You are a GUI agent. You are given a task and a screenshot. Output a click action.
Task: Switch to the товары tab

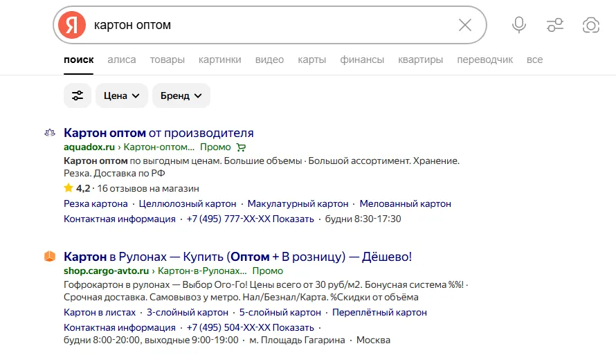[167, 60]
